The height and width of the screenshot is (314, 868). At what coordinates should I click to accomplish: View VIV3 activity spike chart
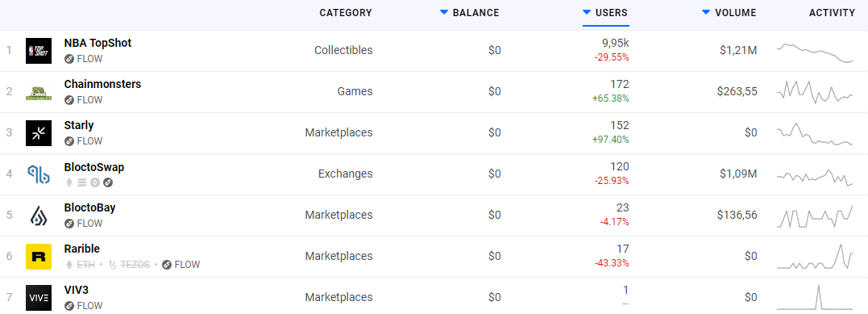point(815,297)
